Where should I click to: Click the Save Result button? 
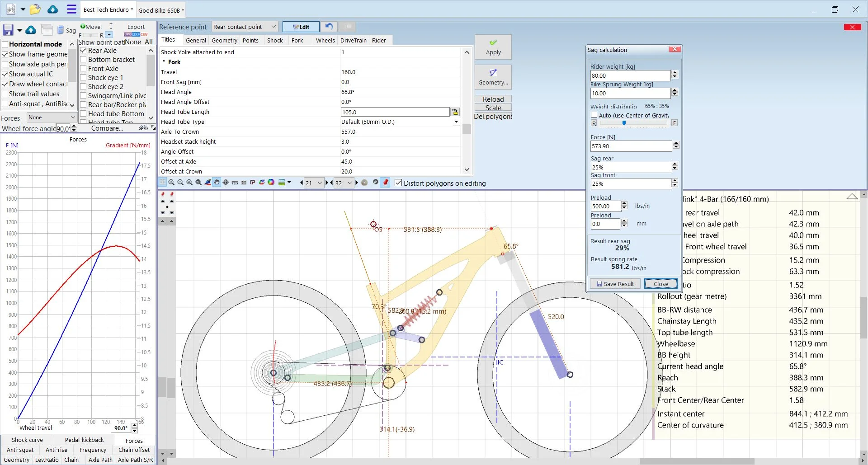pyautogui.click(x=615, y=284)
